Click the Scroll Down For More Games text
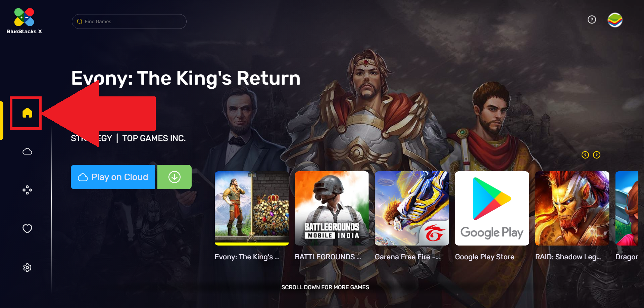 (x=325, y=287)
